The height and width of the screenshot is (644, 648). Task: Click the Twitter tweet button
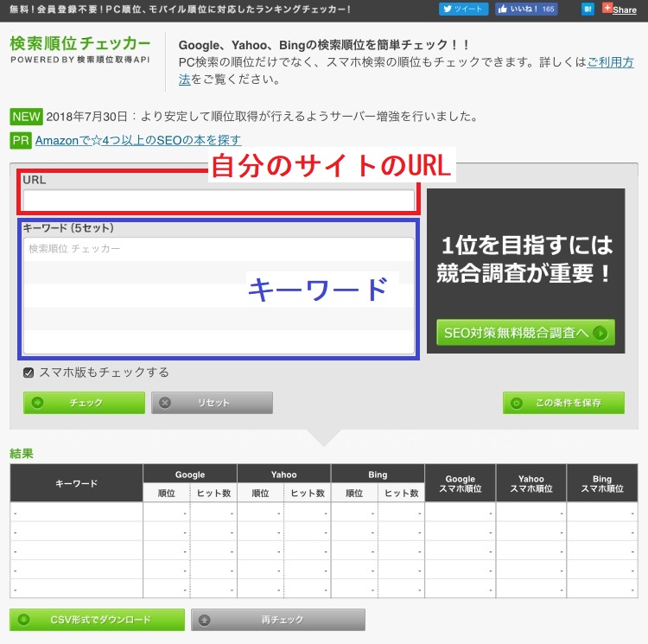(463, 10)
